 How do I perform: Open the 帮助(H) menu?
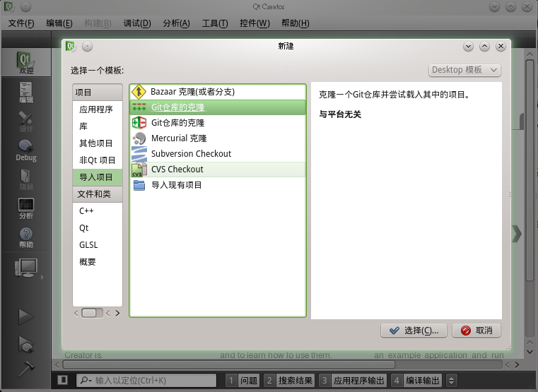coord(295,23)
